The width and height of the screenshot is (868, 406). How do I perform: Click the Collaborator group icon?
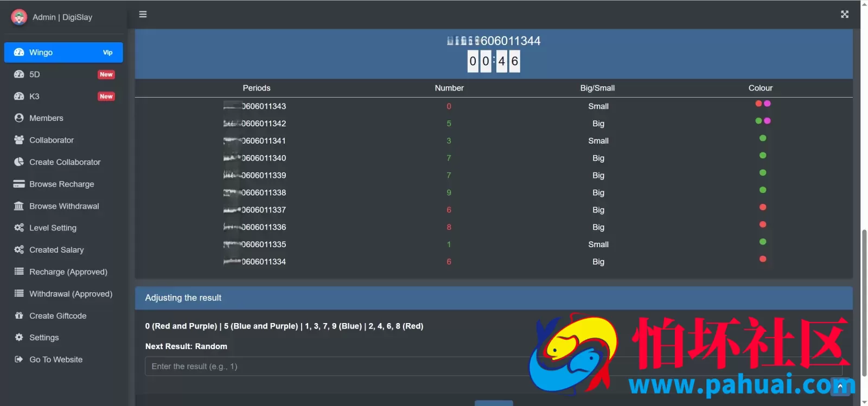coord(19,140)
